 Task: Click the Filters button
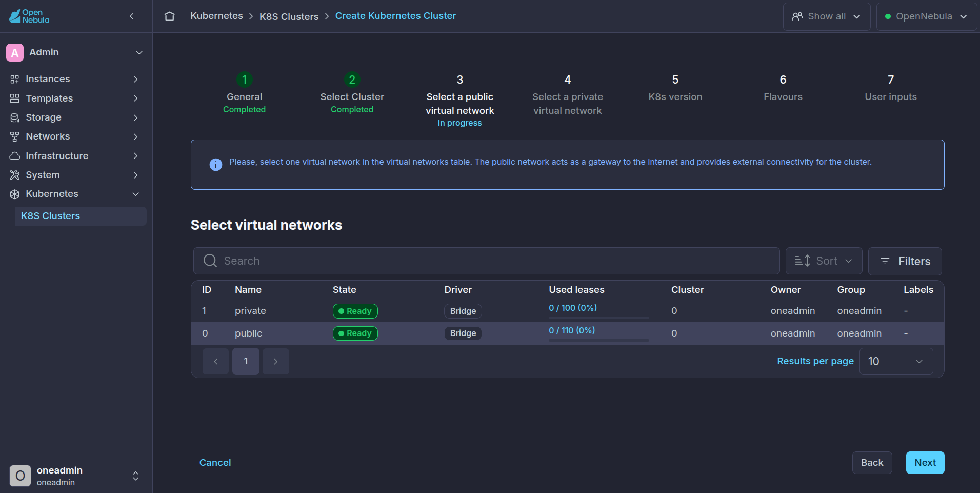(905, 261)
